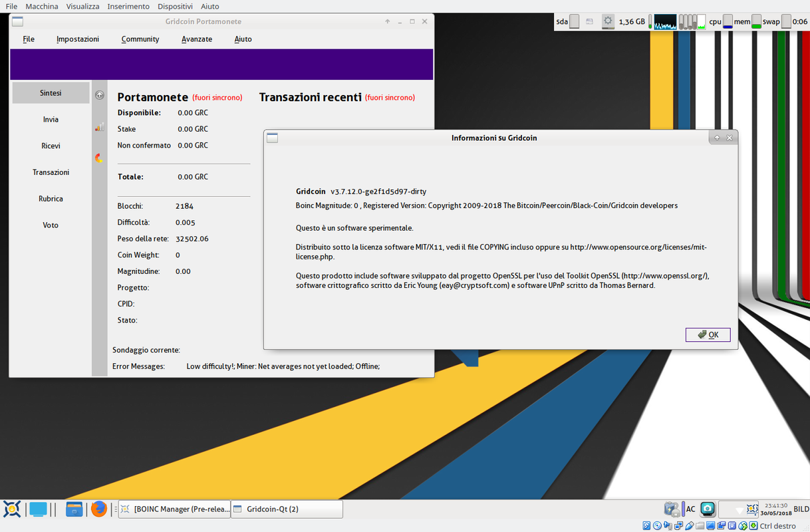Viewport: 810px width, 532px height.
Task: Click the VirtualBox optical disc indicator
Action: pos(657,525)
